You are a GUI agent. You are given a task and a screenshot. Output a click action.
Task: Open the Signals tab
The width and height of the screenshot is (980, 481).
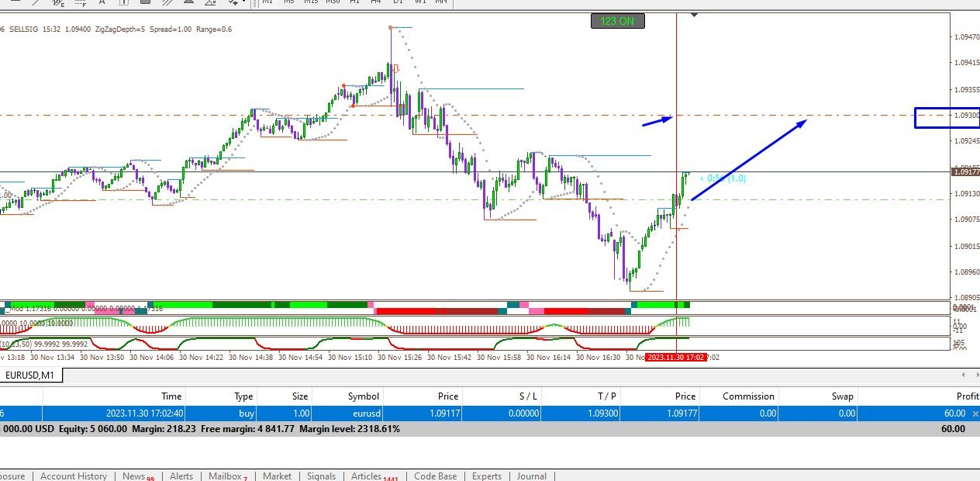click(x=321, y=476)
